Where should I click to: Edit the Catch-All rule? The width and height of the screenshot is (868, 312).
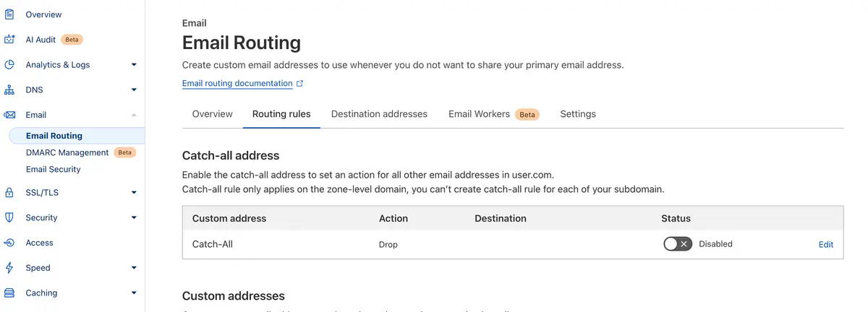[x=826, y=244]
